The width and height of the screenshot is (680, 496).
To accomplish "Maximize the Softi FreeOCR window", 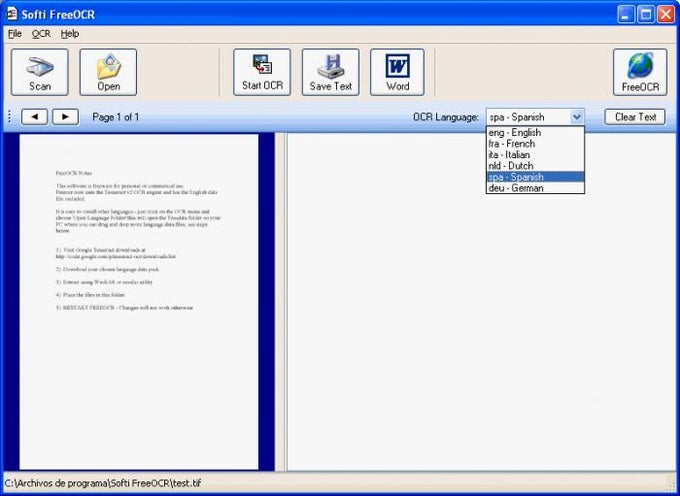I will click(x=646, y=14).
